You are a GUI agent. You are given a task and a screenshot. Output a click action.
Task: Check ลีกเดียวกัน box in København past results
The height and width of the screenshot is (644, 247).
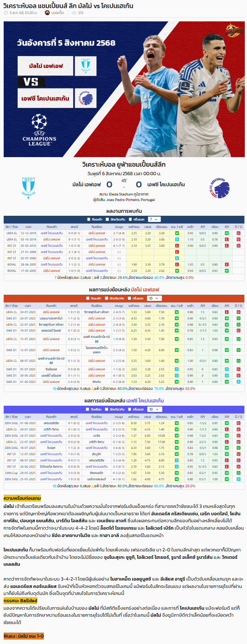(106, 409)
